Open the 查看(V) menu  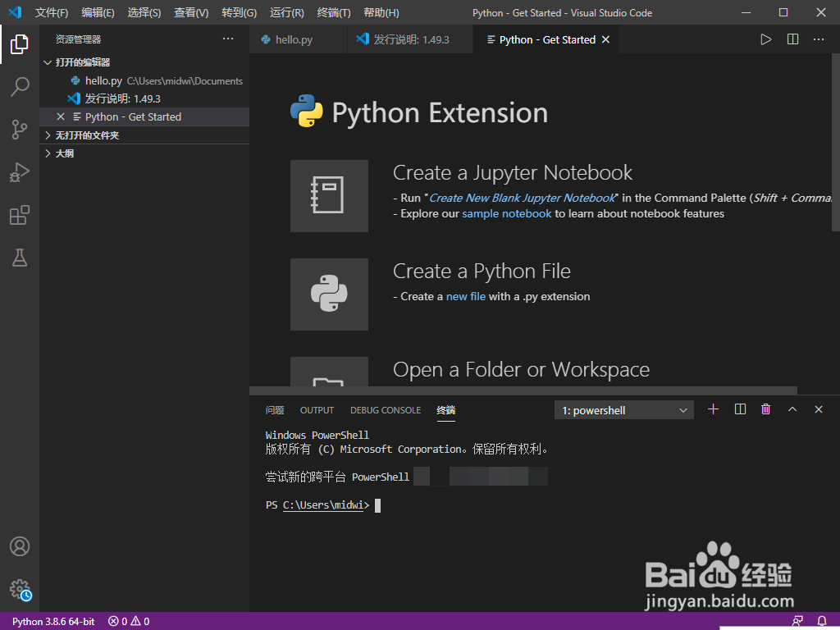click(191, 12)
